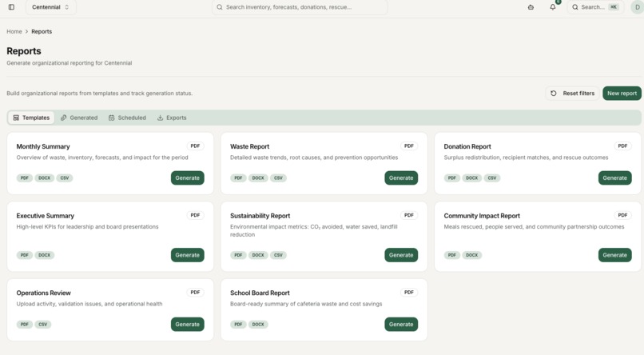This screenshot has width=644, height=355.
Task: Switch to the Generated tab
Action: pyautogui.click(x=79, y=118)
